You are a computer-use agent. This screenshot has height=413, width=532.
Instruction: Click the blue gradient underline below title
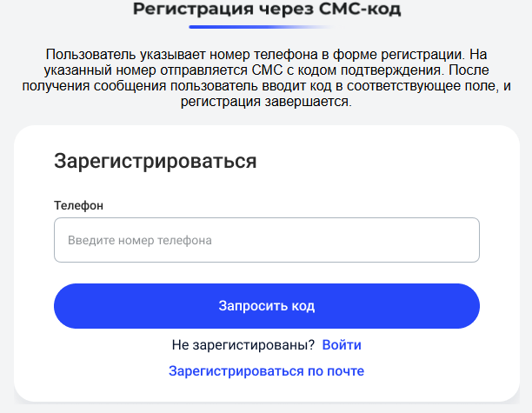pos(262,27)
